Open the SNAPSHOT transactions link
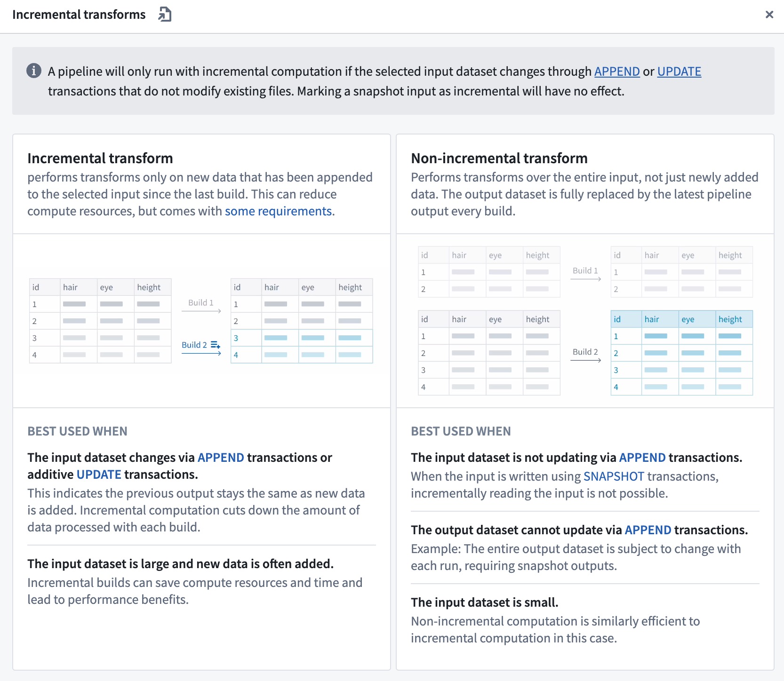Screen dimensions: 784x681 (x=613, y=476)
